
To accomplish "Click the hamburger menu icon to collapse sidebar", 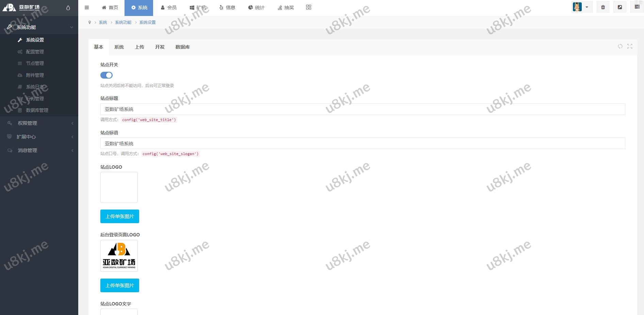I will tap(87, 7).
